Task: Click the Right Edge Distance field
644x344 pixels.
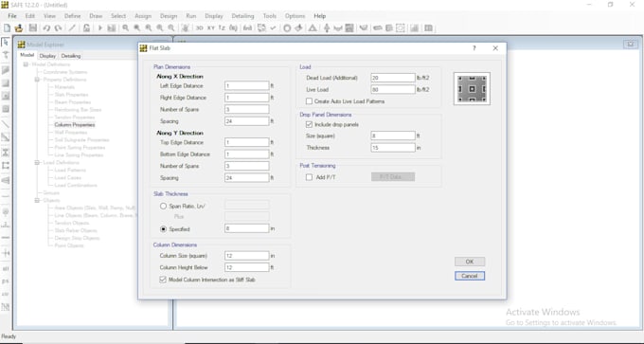Action: coord(247,98)
